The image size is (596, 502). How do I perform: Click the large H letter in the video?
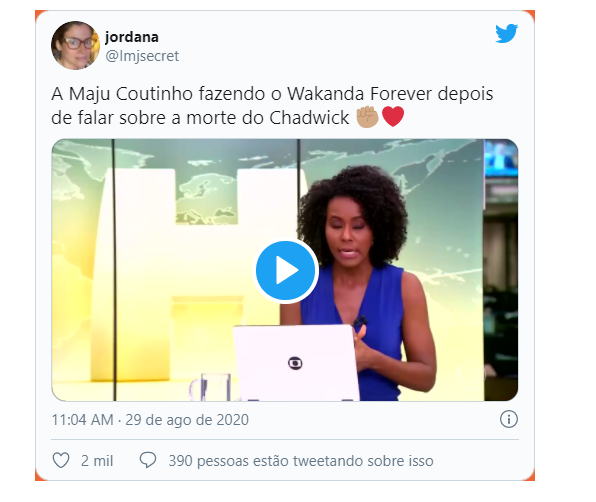[201, 274]
